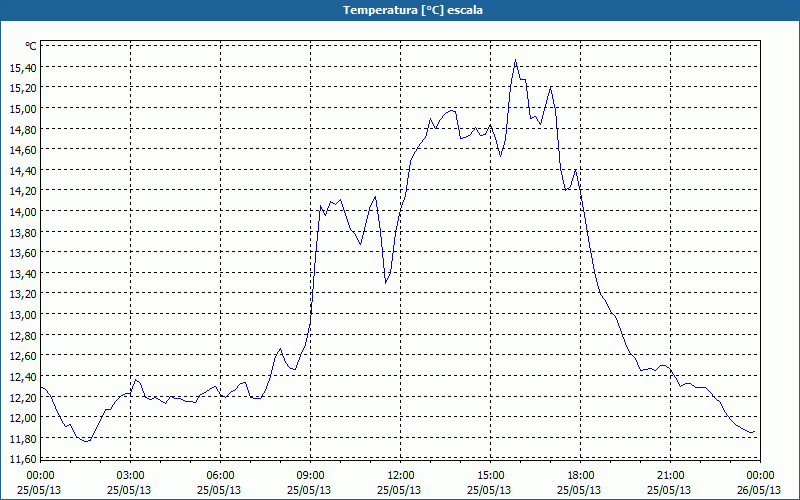Image resolution: width=800 pixels, height=500 pixels.
Task: Click the °C unit label above the axis
Action: click(31, 46)
